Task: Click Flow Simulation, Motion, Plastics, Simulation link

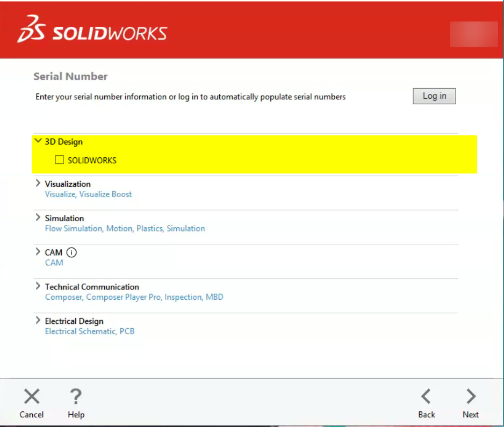Action: click(x=125, y=228)
